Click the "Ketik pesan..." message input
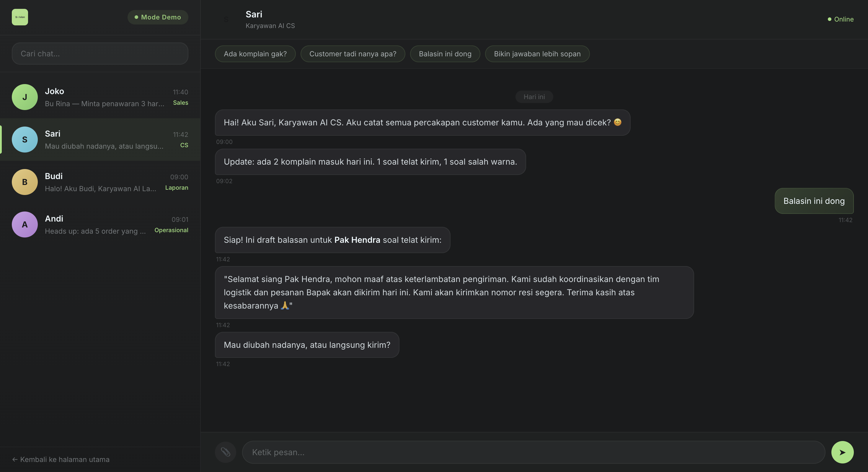The width and height of the screenshot is (868, 472). (x=533, y=452)
